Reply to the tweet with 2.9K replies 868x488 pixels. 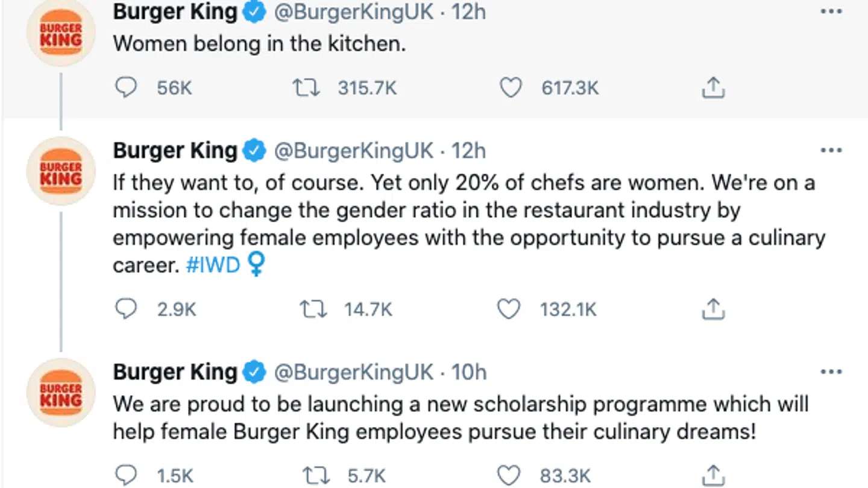tap(126, 309)
